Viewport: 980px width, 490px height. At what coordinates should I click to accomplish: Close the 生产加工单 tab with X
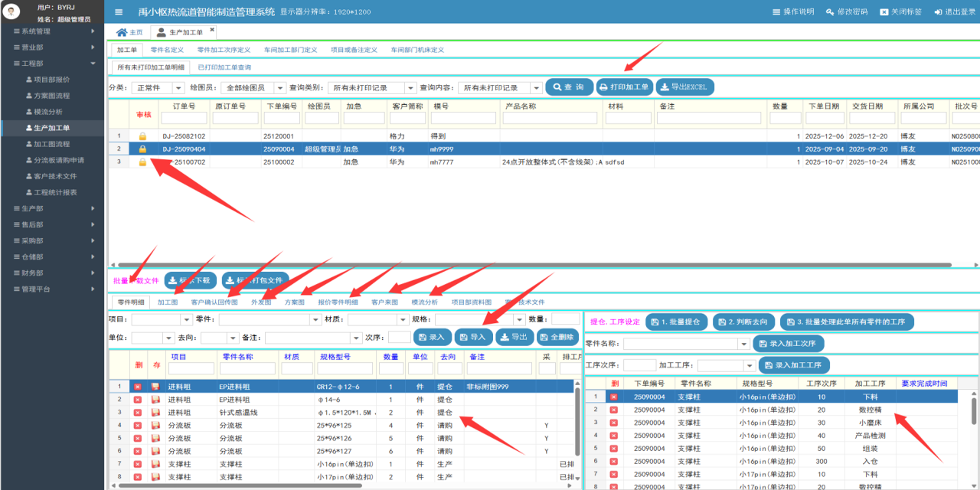pyautogui.click(x=212, y=30)
